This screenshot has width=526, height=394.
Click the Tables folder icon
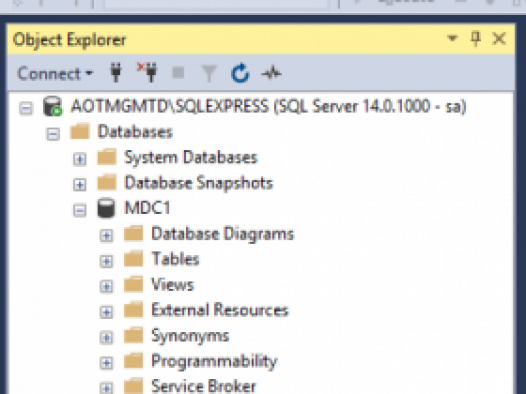click(x=134, y=259)
